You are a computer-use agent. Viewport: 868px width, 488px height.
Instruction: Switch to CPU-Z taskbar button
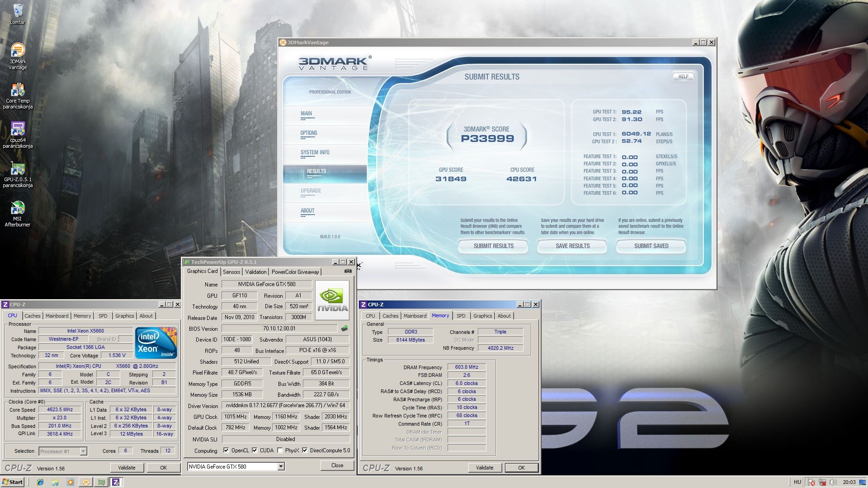pyautogui.click(x=116, y=482)
